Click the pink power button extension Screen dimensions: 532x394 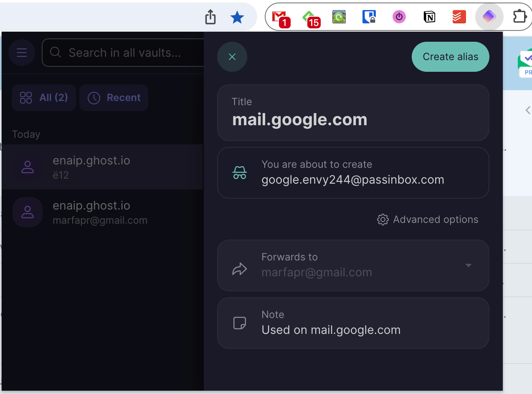[399, 17]
